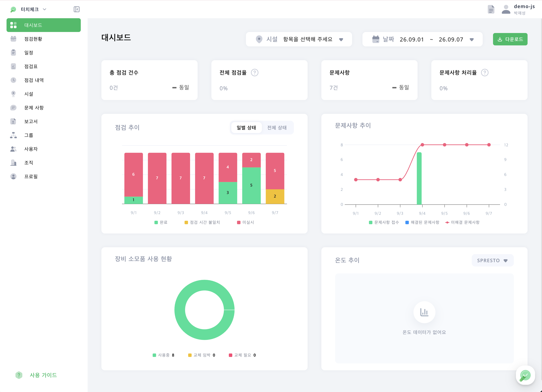Open the 점검현황 menu label in sidebar
This screenshot has height=392, width=542.
click(33, 39)
